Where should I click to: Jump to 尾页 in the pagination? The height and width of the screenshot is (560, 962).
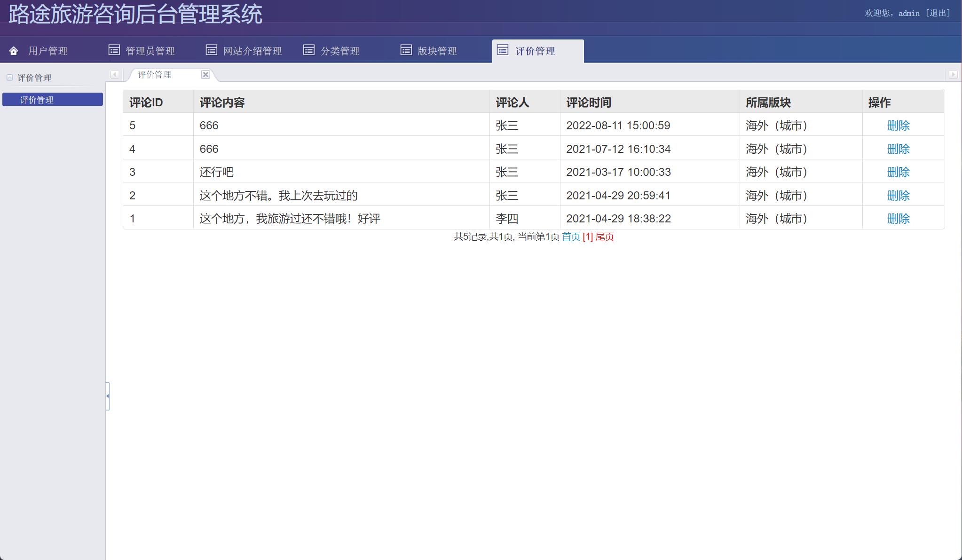(x=605, y=237)
